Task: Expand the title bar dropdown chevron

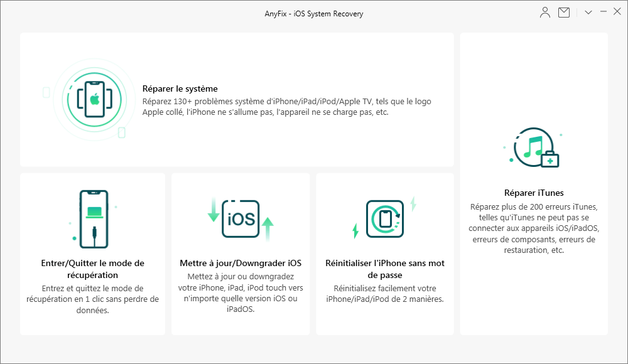Action: [x=588, y=13]
